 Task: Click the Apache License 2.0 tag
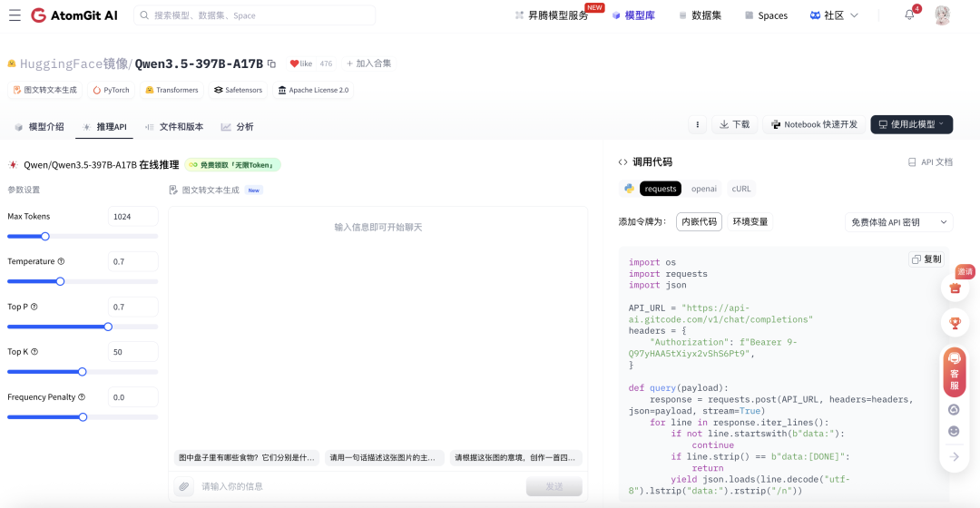click(x=313, y=90)
